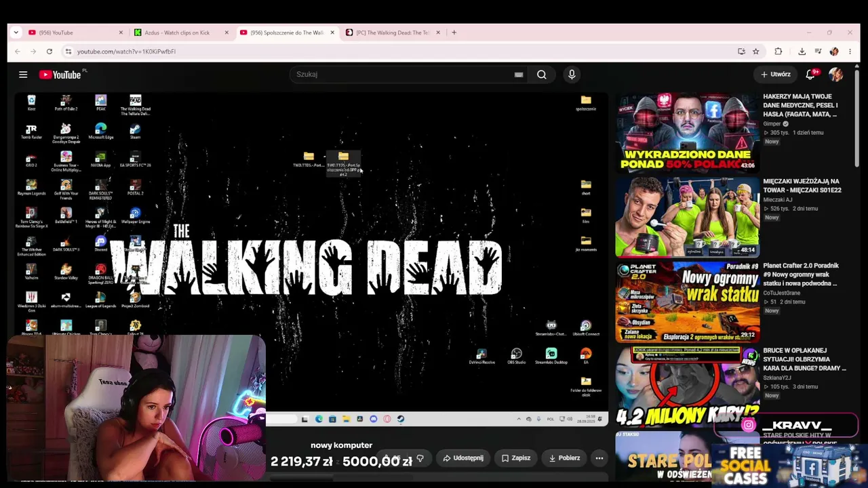The width and height of the screenshot is (868, 488).
Task: Open the browser profile avatar
Action: [x=834, y=52]
